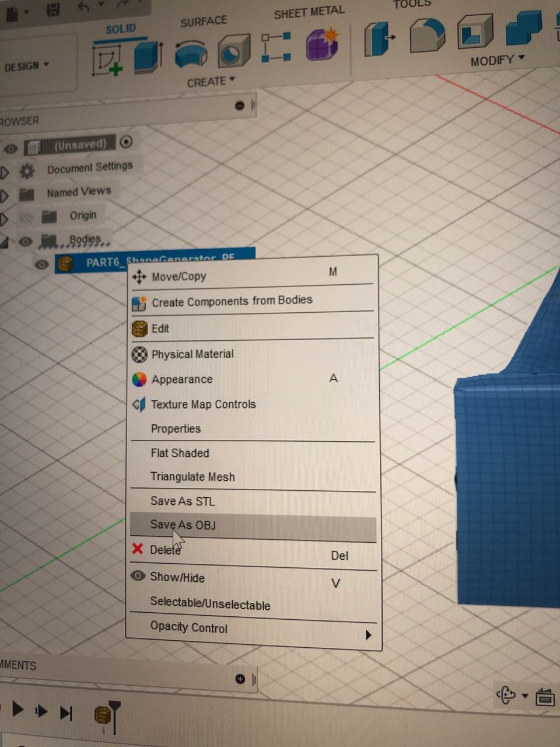
Task: Click the Save icon in title bar
Action: pyautogui.click(x=54, y=10)
